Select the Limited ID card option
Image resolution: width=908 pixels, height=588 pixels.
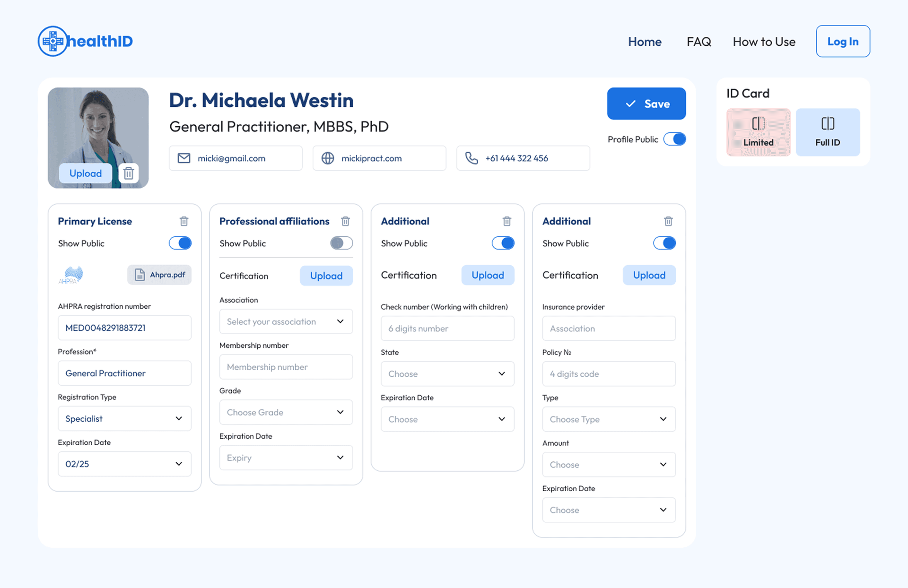click(758, 132)
